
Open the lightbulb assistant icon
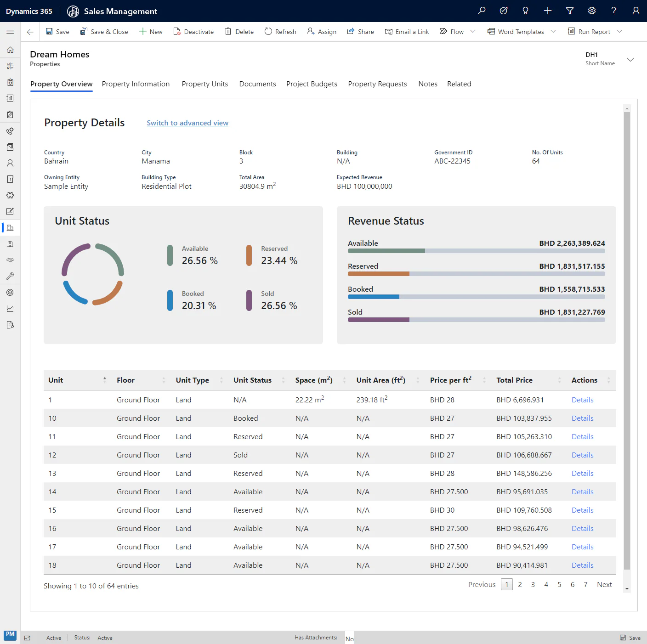coord(526,11)
